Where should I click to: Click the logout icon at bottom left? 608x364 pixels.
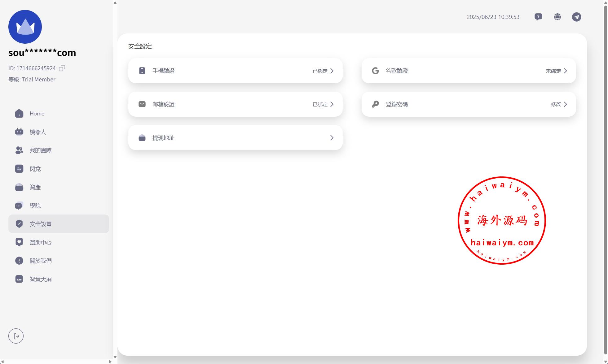click(x=16, y=336)
